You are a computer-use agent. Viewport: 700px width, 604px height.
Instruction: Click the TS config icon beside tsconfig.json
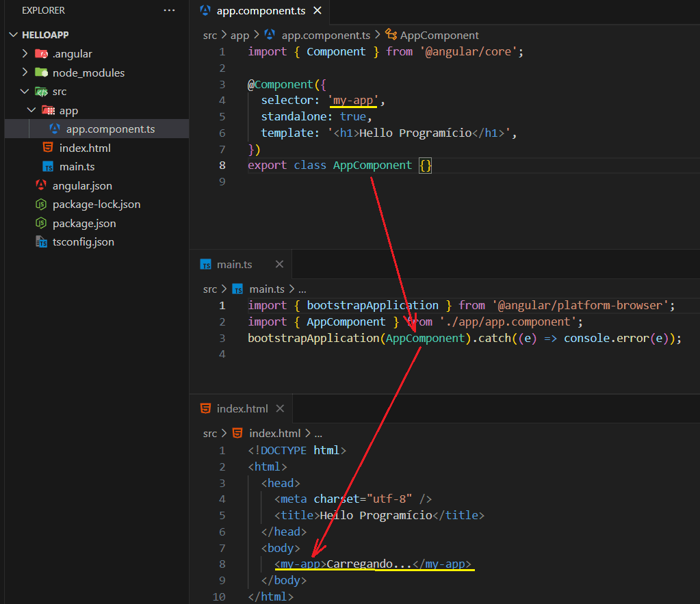click(41, 241)
